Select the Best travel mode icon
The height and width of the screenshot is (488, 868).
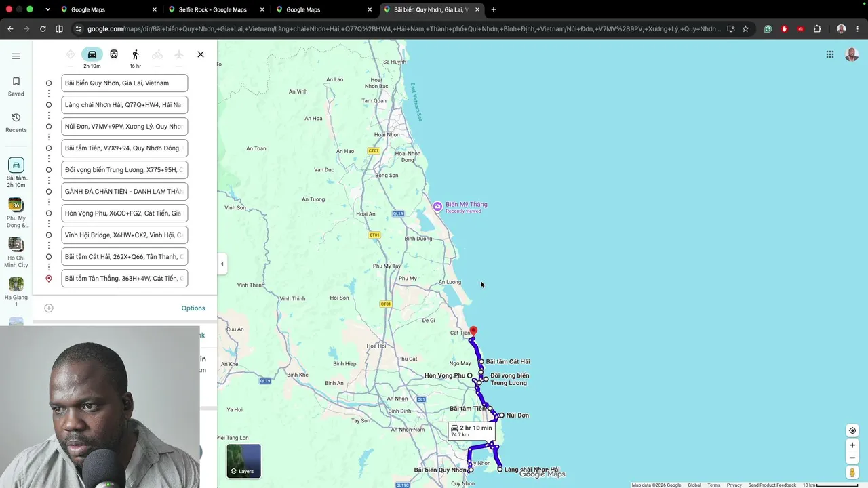pos(71,54)
